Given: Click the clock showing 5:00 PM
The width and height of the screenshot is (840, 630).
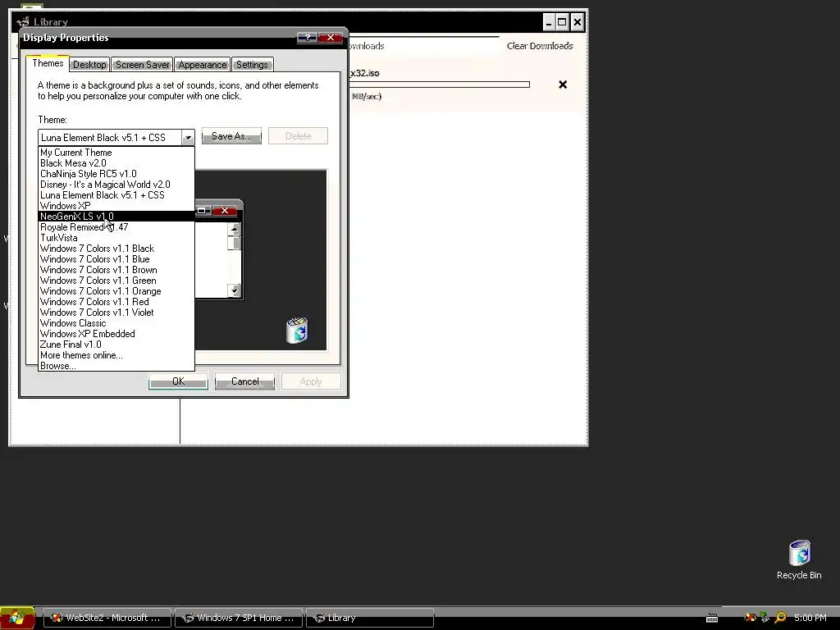Looking at the screenshot, I should point(810,618).
